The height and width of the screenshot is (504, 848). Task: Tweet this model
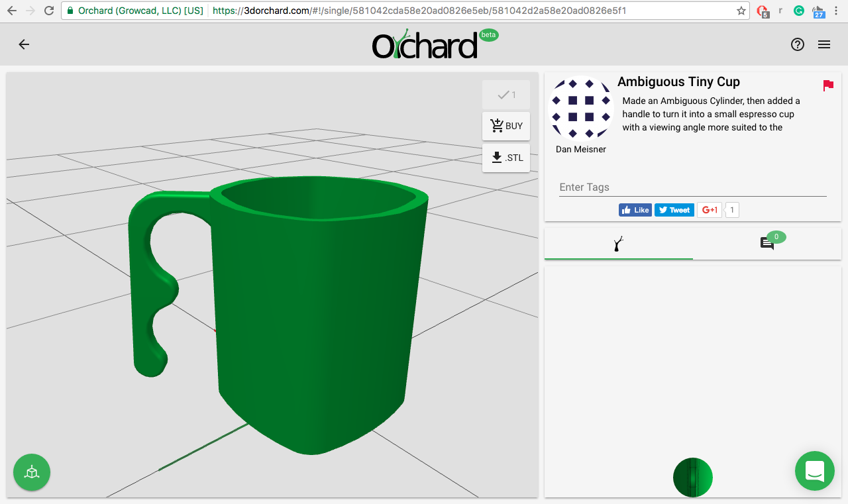click(674, 210)
